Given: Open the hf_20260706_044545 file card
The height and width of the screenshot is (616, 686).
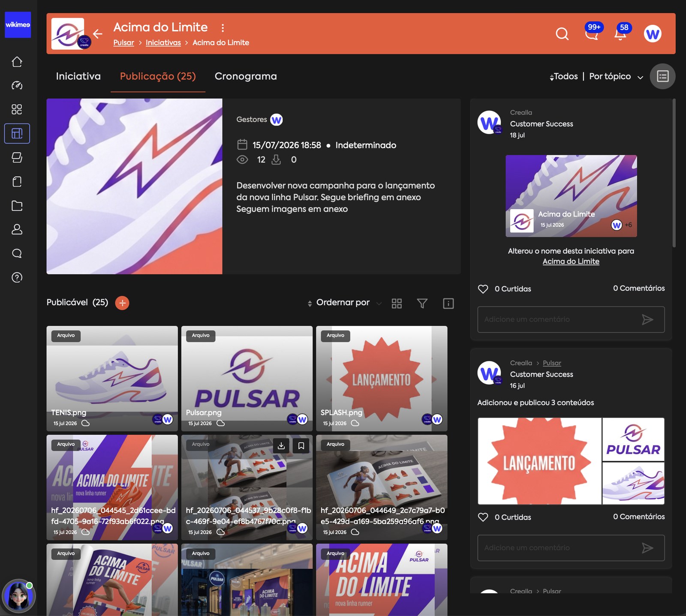Looking at the screenshot, I should pyautogui.click(x=112, y=487).
